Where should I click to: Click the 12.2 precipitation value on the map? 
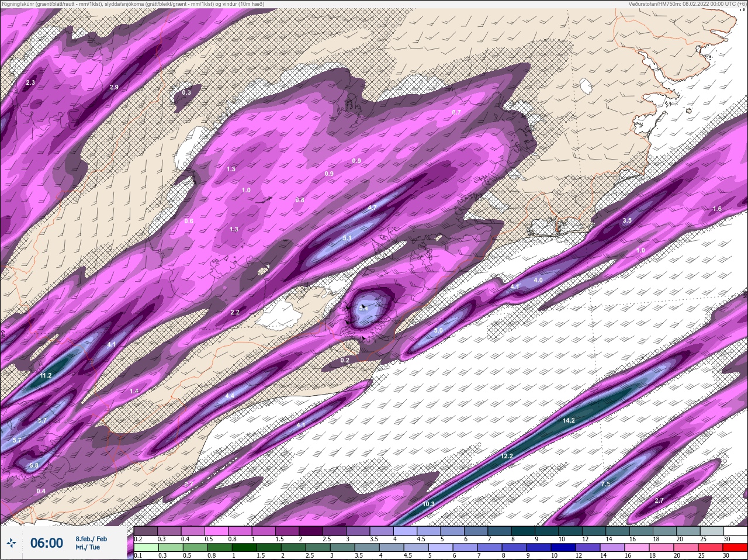(507, 456)
